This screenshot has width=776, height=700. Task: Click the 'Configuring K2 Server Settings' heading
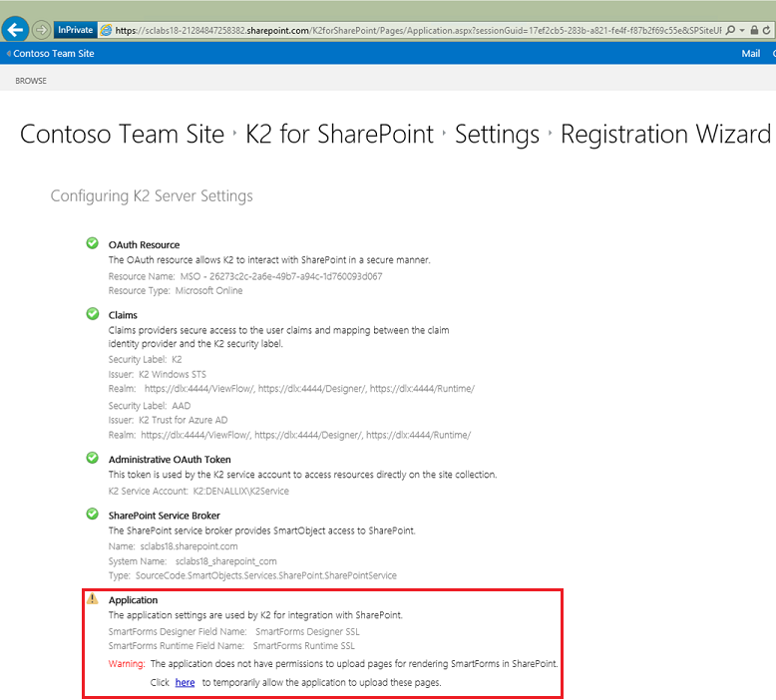click(152, 195)
